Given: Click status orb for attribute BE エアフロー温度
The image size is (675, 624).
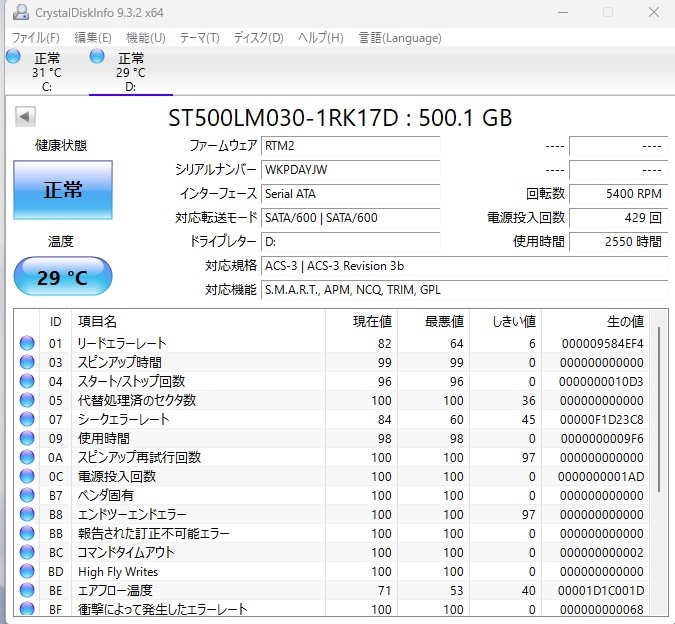Looking at the screenshot, I should 27,590.
